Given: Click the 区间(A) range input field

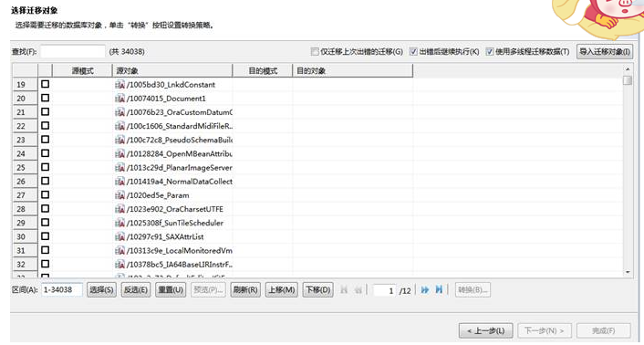Looking at the screenshot, I should pyautogui.click(x=62, y=290).
